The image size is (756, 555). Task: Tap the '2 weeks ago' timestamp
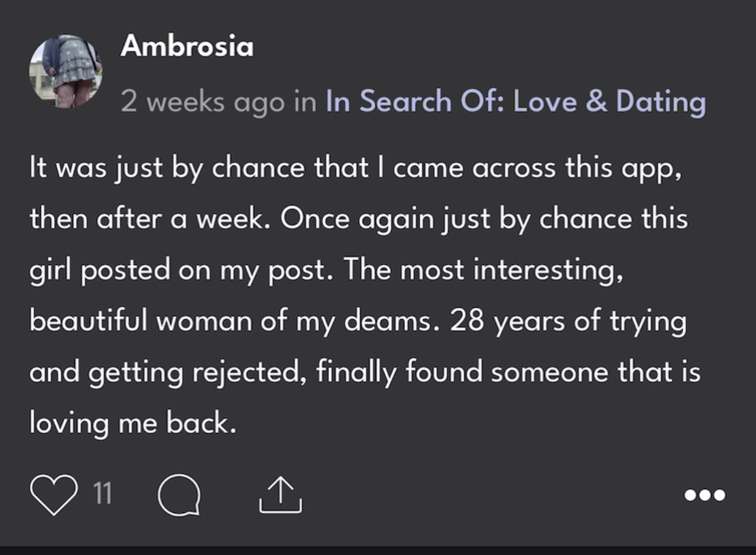[x=203, y=102]
